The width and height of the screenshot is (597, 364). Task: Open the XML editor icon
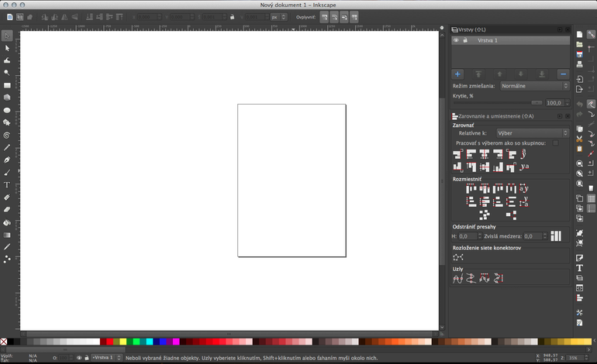(x=579, y=288)
